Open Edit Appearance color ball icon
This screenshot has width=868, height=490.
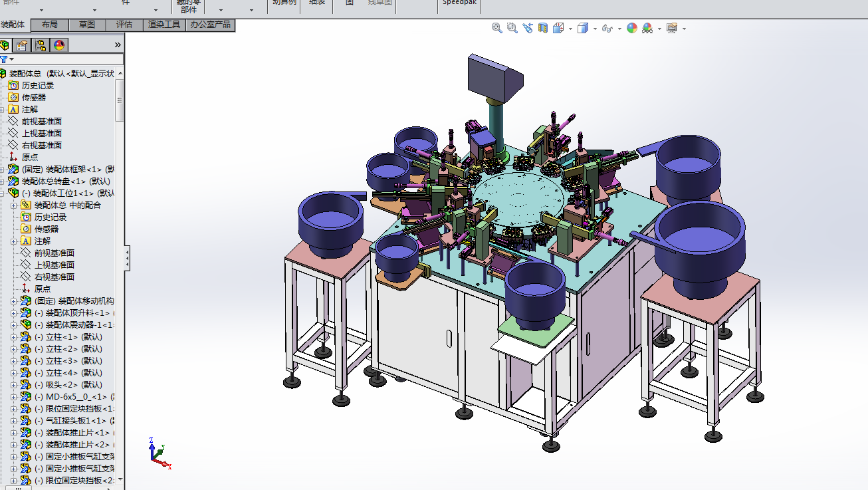tap(632, 28)
